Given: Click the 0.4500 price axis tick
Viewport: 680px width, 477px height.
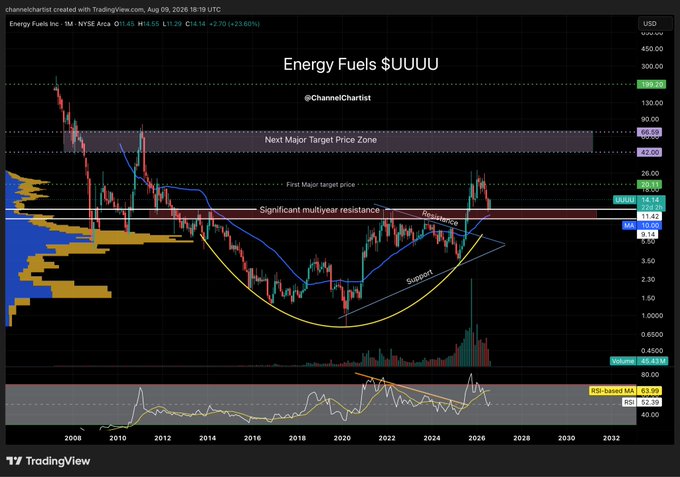Looking at the screenshot, I should pyautogui.click(x=652, y=351).
